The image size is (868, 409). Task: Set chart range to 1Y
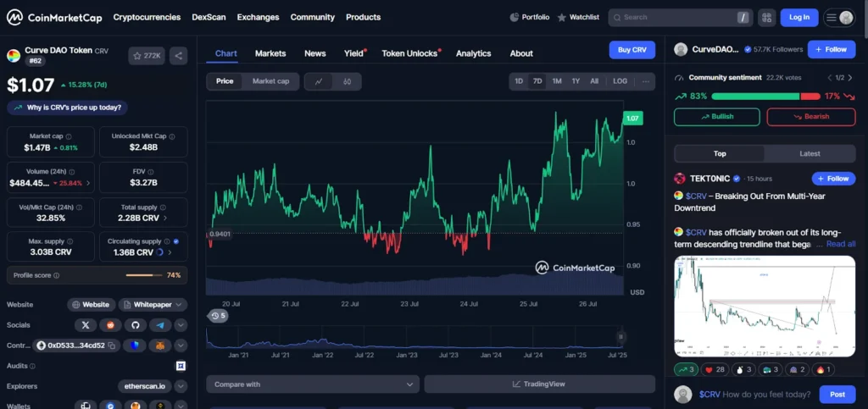coord(576,81)
